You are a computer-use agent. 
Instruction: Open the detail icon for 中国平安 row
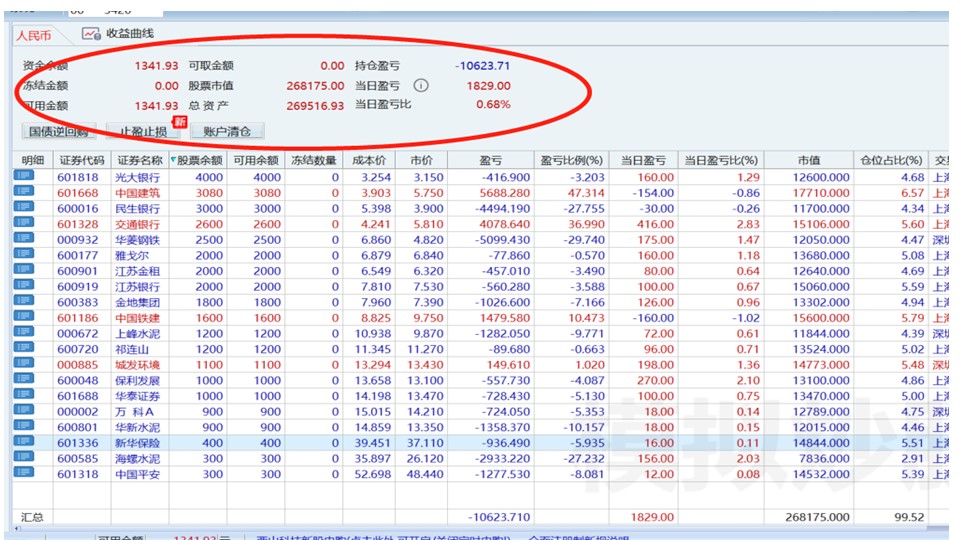23,474
